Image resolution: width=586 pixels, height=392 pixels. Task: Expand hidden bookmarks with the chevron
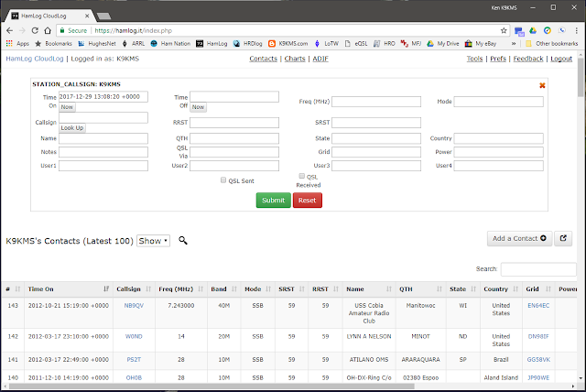514,44
